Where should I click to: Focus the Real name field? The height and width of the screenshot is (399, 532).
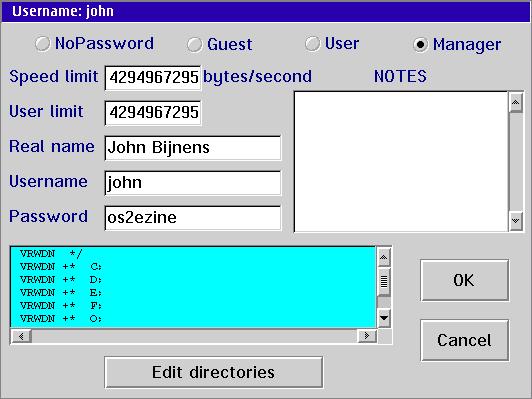pyautogui.click(x=193, y=148)
